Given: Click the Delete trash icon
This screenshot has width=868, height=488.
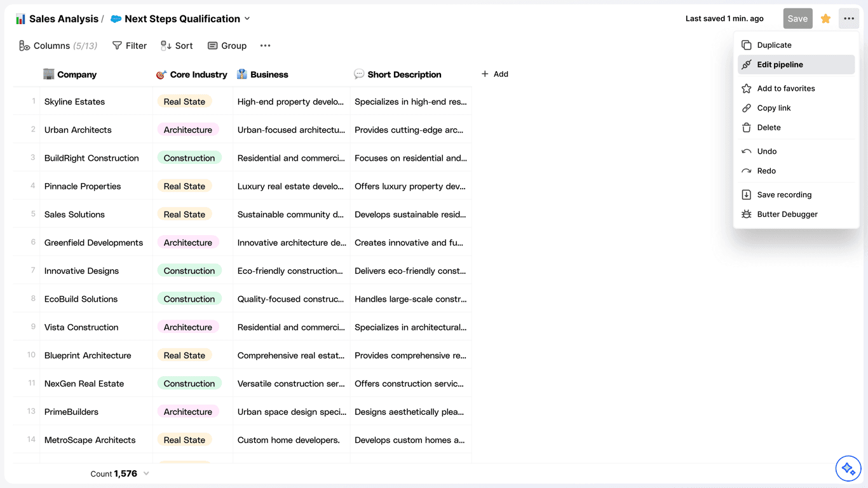Looking at the screenshot, I should pyautogui.click(x=747, y=128).
